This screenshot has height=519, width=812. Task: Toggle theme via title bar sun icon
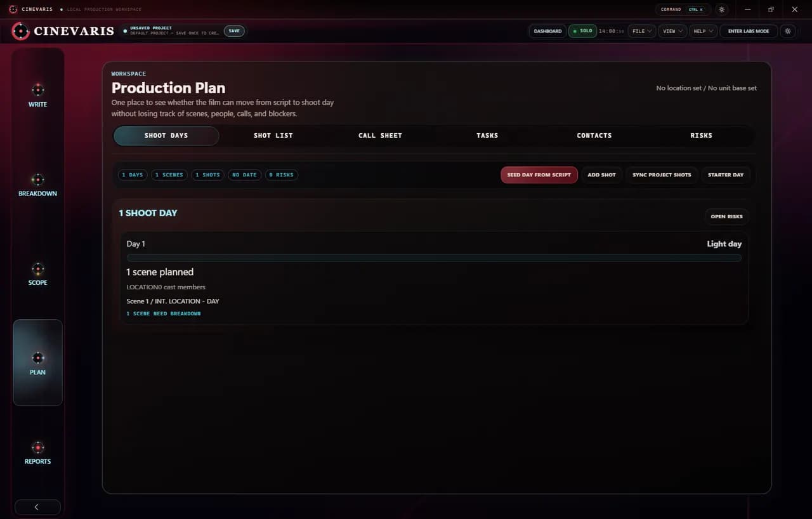click(721, 10)
